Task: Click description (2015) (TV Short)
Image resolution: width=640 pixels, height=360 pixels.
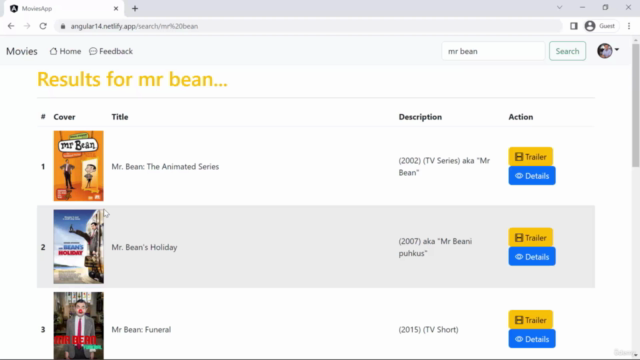Action: 429,329
